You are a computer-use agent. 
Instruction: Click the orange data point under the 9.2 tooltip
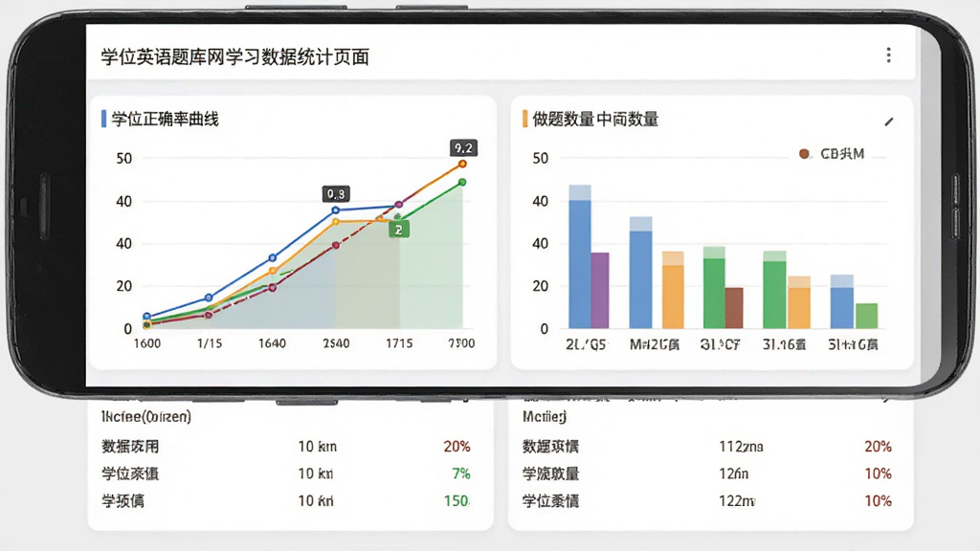462,165
